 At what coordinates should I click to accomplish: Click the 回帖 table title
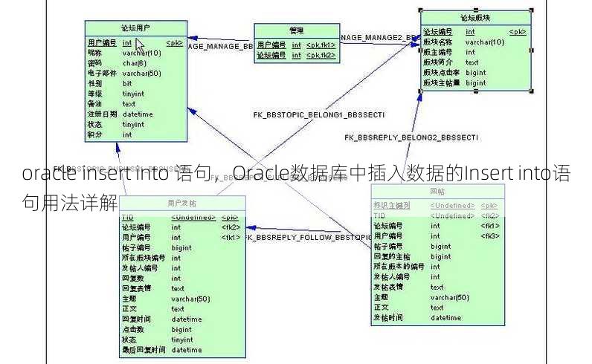[437, 191]
